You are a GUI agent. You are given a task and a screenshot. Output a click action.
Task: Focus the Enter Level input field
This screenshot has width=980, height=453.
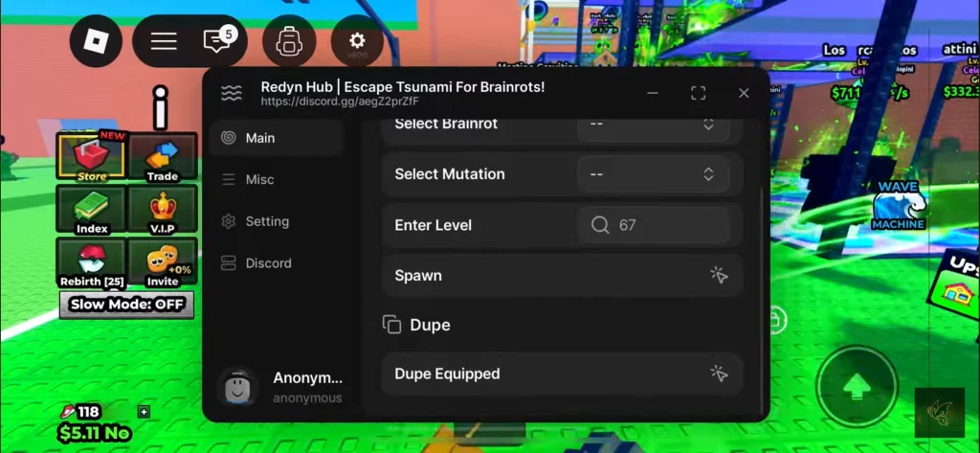[653, 225]
